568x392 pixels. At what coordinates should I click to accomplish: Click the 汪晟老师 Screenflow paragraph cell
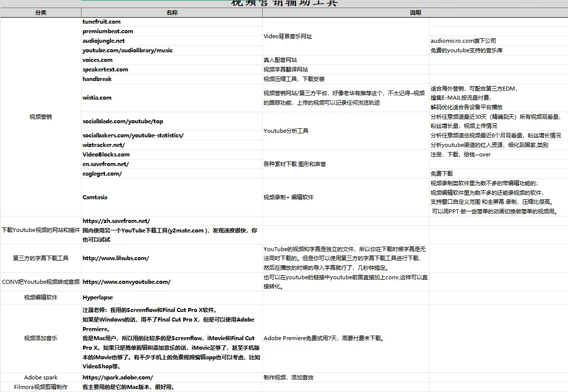tap(172, 338)
